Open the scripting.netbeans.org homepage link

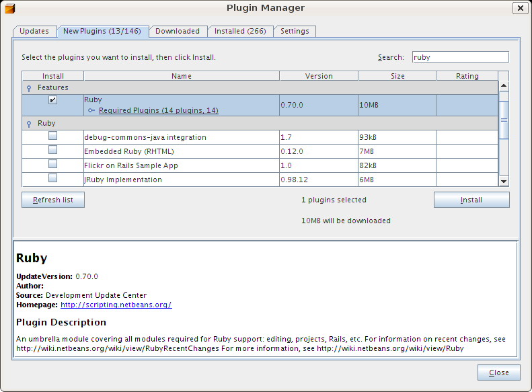[116, 305]
